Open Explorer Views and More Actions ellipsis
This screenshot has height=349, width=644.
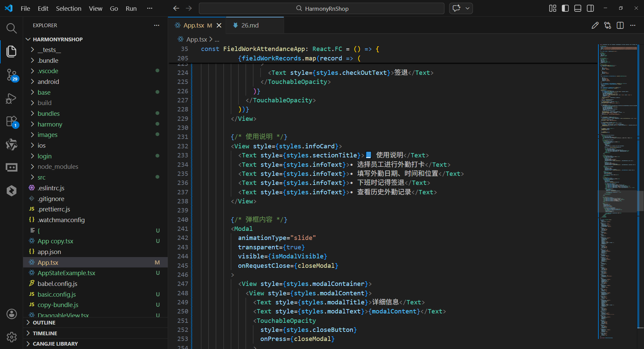pos(157,26)
